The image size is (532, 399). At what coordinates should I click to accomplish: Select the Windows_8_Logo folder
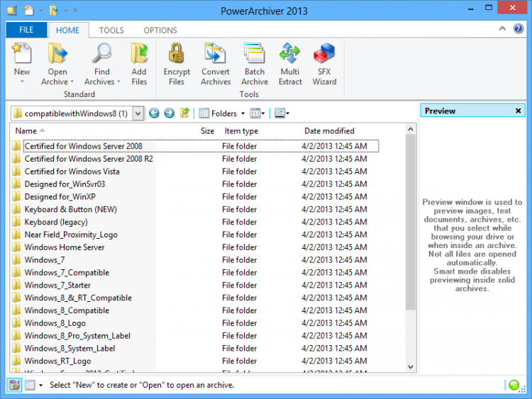(55, 323)
